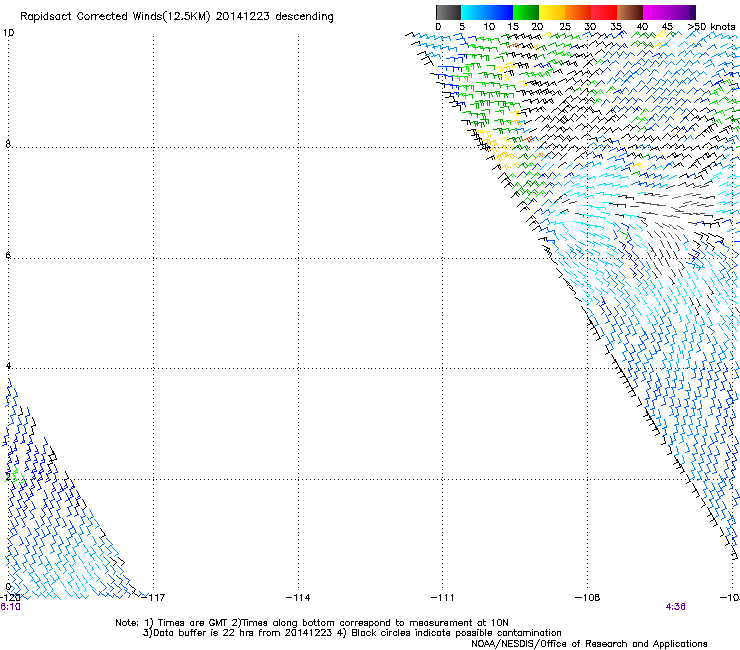Click the orange 25-30 knots legend color
The image size is (740, 650).
point(578,12)
